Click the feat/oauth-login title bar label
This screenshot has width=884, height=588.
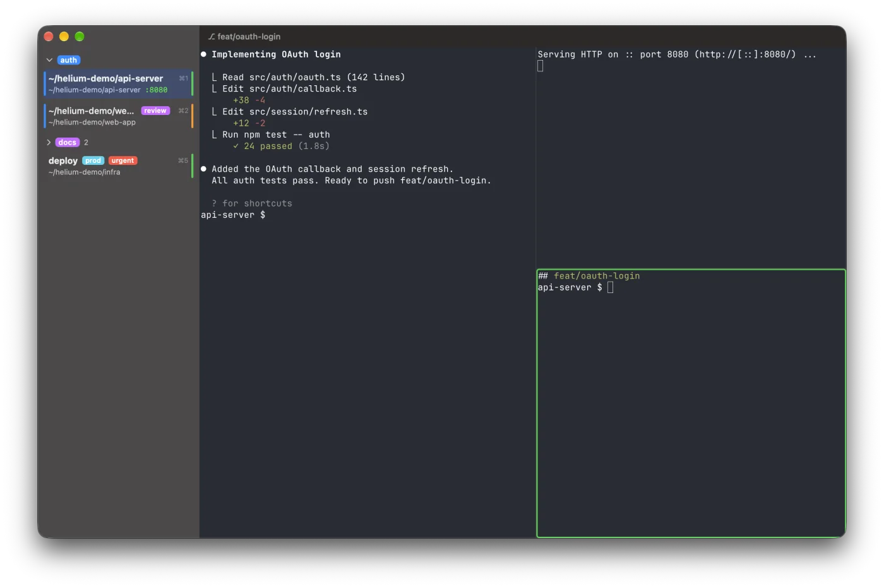[x=249, y=37]
